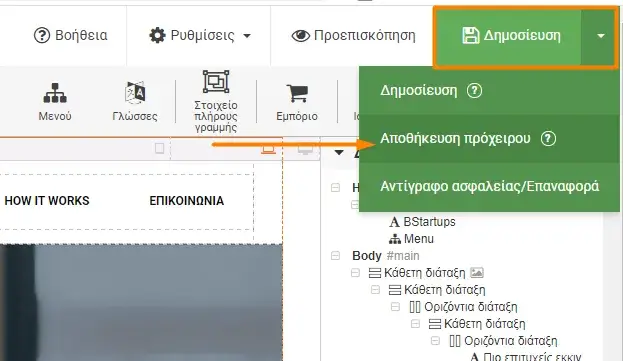Click the settings gear icon

(157, 36)
